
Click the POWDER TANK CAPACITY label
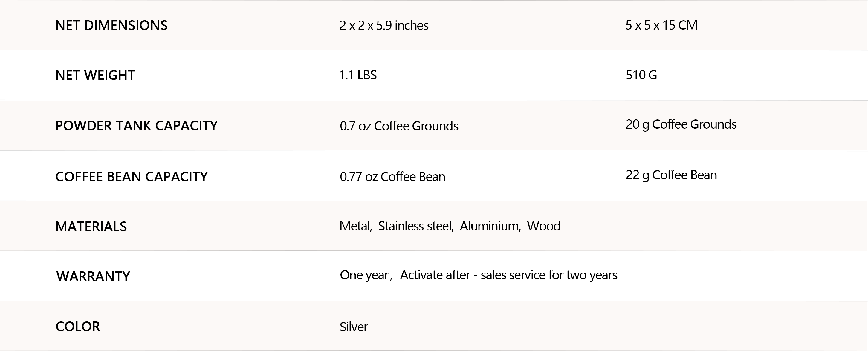pyautogui.click(x=137, y=126)
